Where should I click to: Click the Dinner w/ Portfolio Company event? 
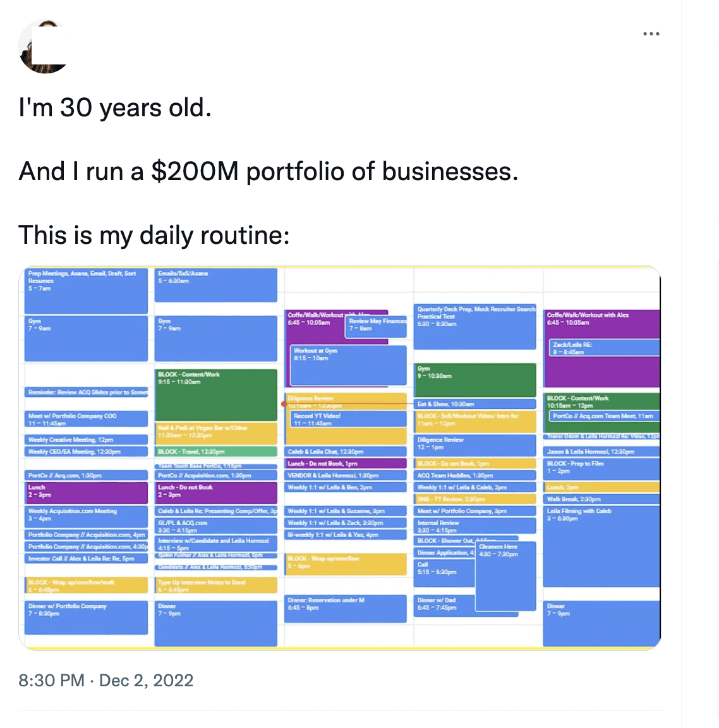pos(87,617)
